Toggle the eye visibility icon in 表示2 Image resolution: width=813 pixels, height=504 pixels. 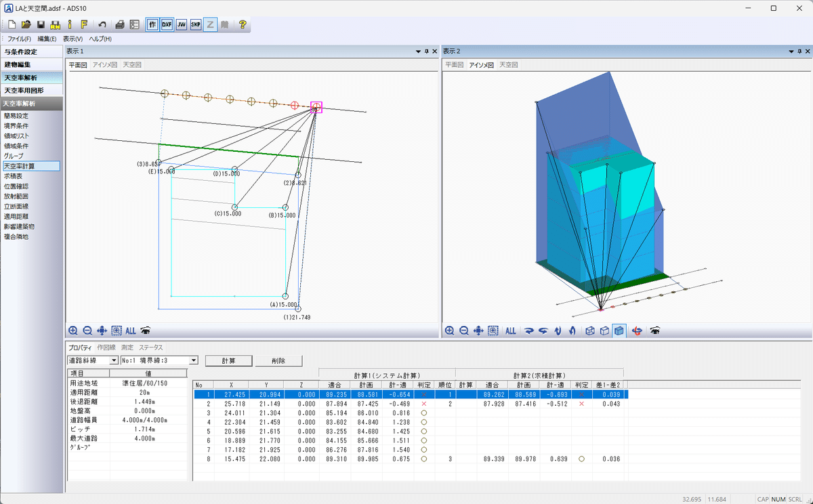(x=654, y=331)
